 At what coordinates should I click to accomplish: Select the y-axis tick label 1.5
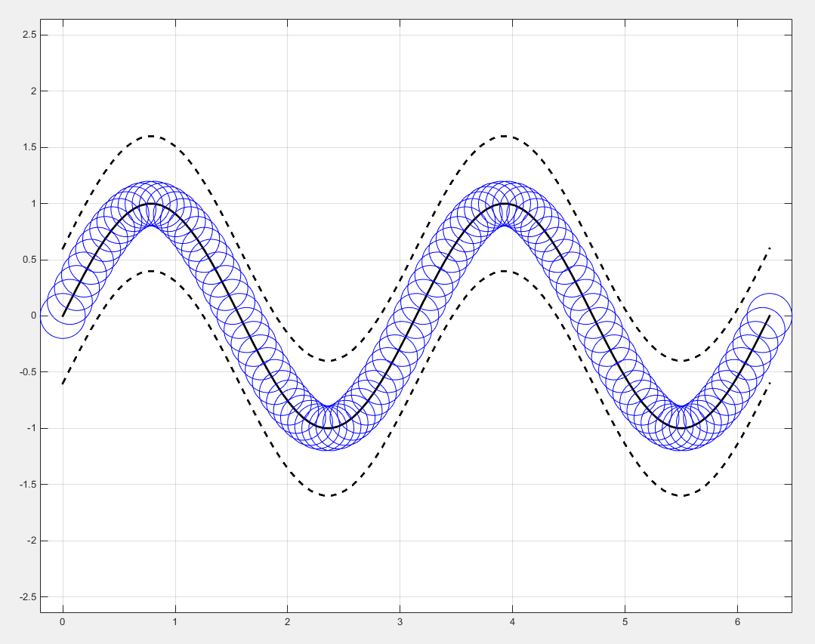coord(30,147)
